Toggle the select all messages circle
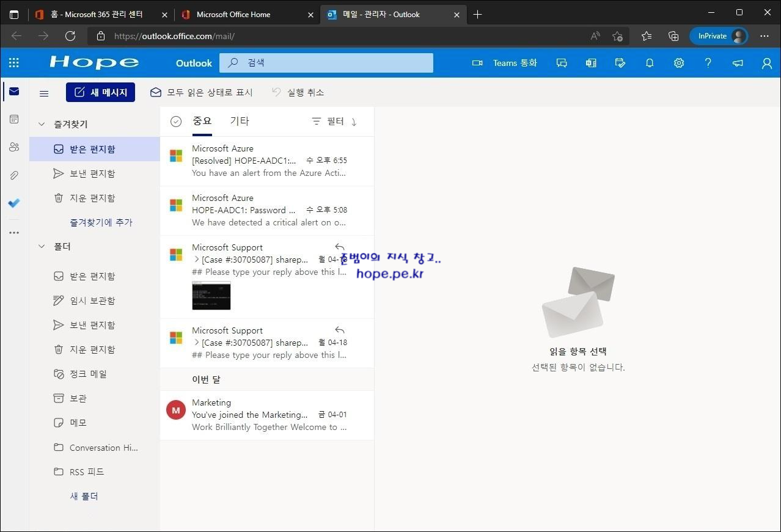 (x=176, y=122)
